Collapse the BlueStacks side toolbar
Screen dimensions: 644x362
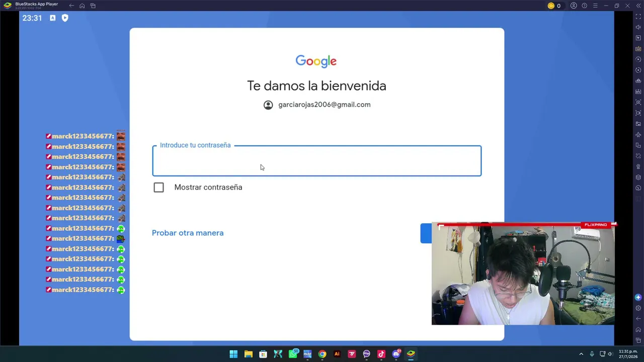638,6
